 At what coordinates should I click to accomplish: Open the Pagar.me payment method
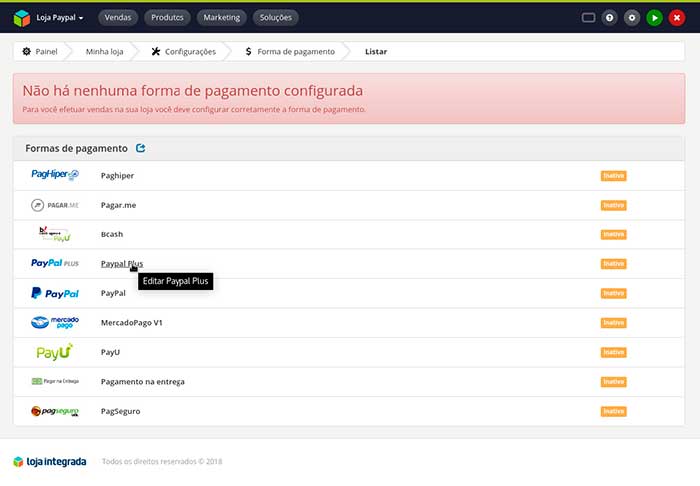118,205
